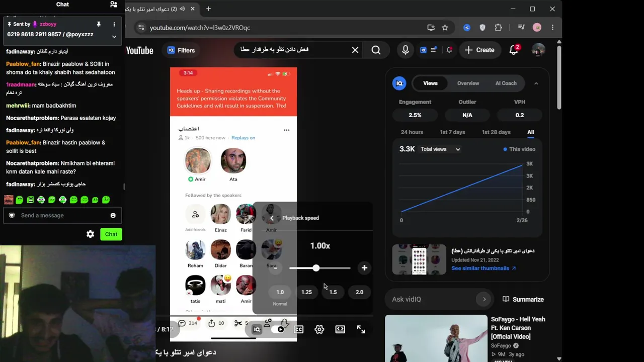Open vidIQ extension in browser toolbar
This screenshot has width=644, height=362.
467,28
